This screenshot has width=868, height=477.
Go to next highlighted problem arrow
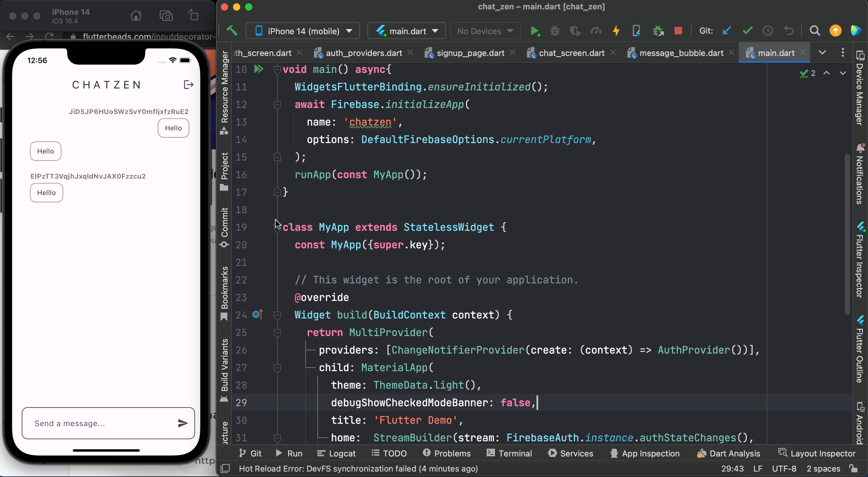pyautogui.click(x=843, y=73)
